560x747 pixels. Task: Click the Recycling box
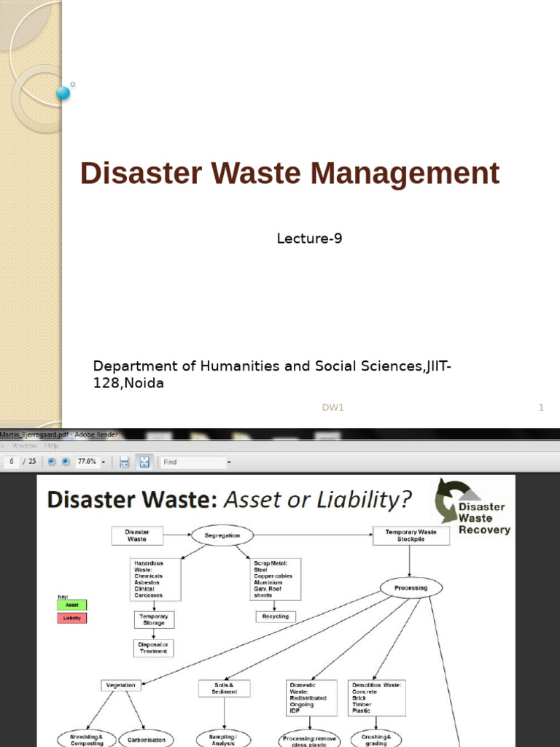click(275, 616)
